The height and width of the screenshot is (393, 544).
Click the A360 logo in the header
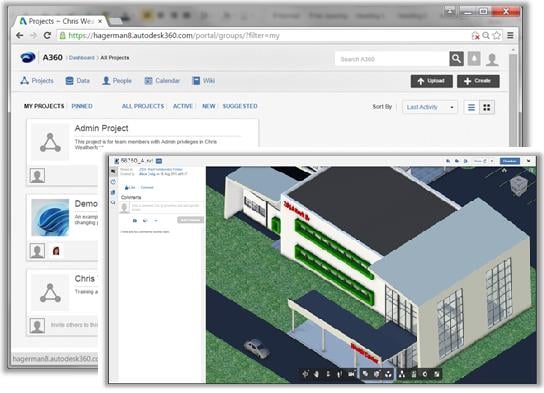[x=28, y=57]
